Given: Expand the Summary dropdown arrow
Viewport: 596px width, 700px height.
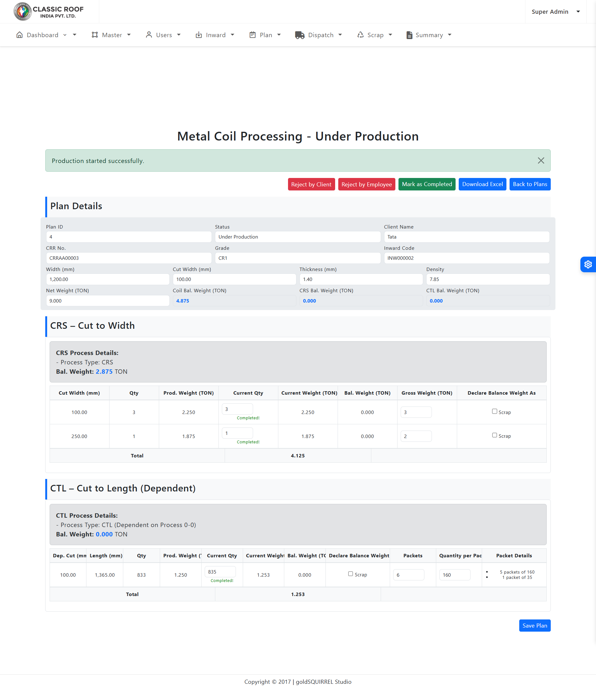Looking at the screenshot, I should pyautogui.click(x=450, y=35).
